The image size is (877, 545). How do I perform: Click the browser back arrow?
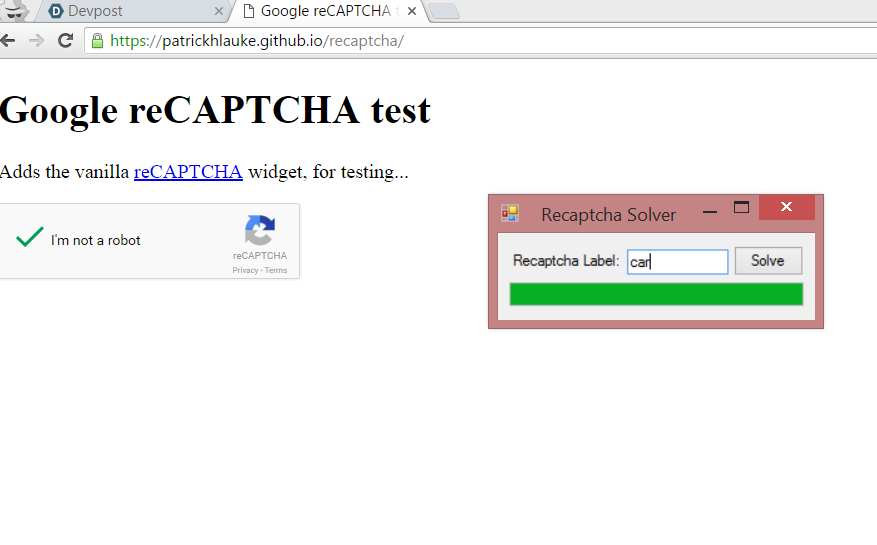pos(7,40)
